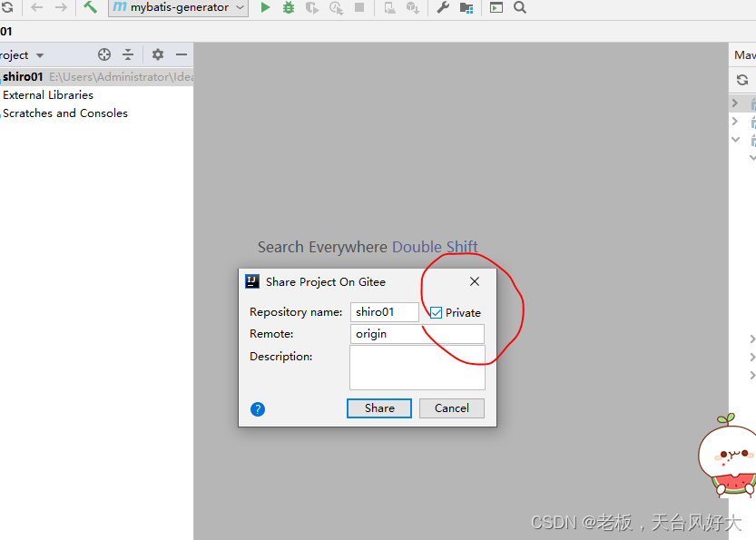Screen dimensions: 756x540
Task: Click the build artifacts icon in the toolbar
Action: point(412,7)
